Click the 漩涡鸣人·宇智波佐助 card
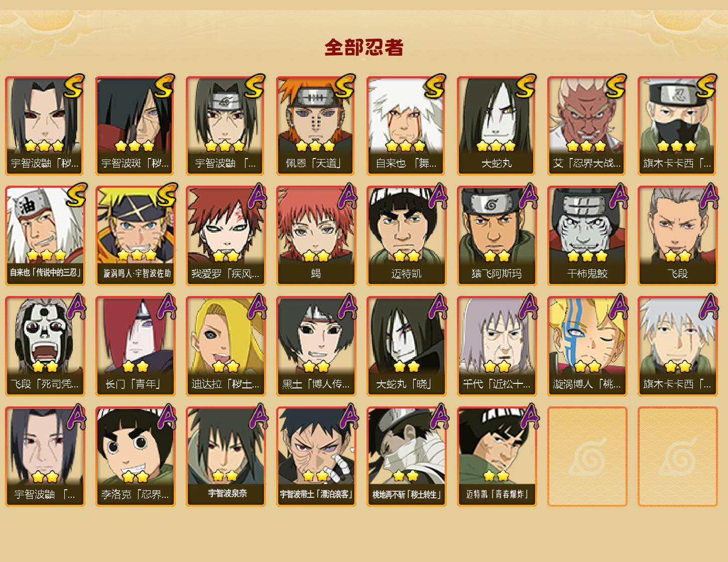Screen dimensions: 728x562 click(x=135, y=236)
